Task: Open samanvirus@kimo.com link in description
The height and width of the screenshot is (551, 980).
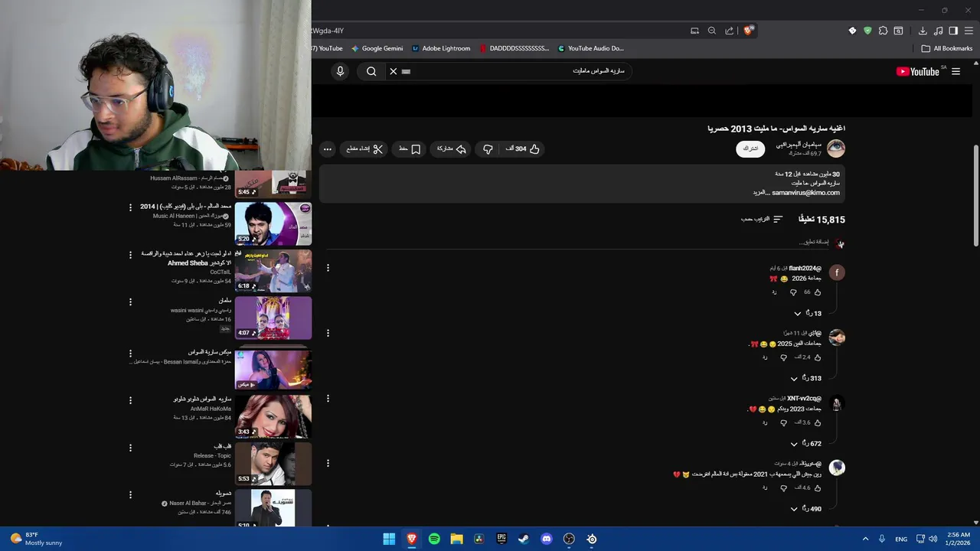Action: pyautogui.click(x=805, y=193)
